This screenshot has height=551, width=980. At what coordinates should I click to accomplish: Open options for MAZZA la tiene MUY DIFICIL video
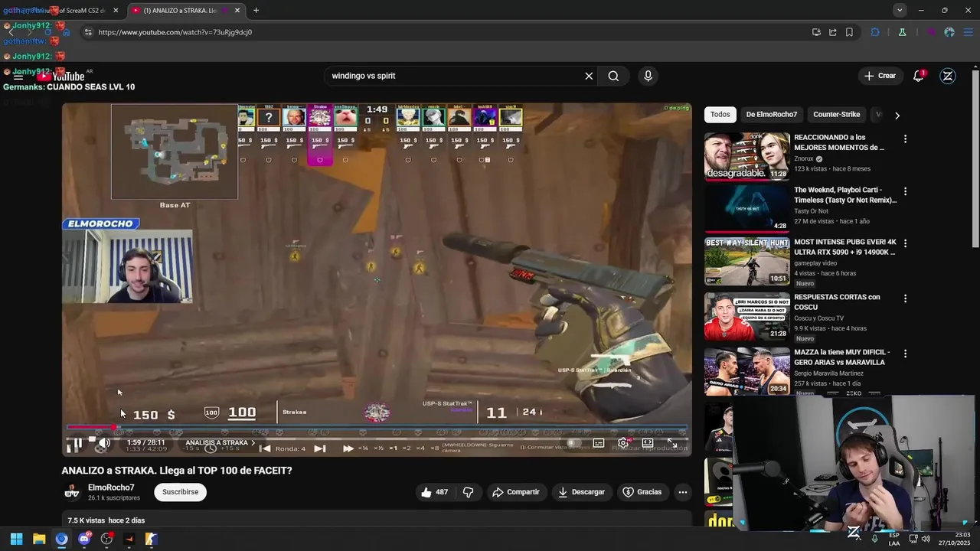pos(905,354)
